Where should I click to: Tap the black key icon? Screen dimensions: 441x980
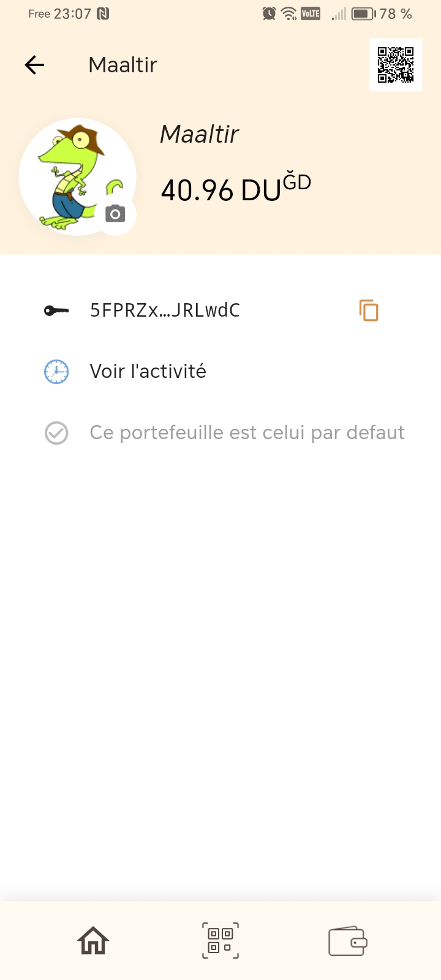point(56,311)
